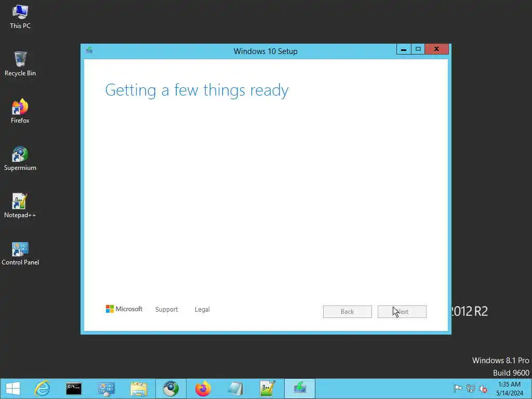Open Command Prompt from the taskbar
This screenshot has width=532, height=399.
point(74,389)
